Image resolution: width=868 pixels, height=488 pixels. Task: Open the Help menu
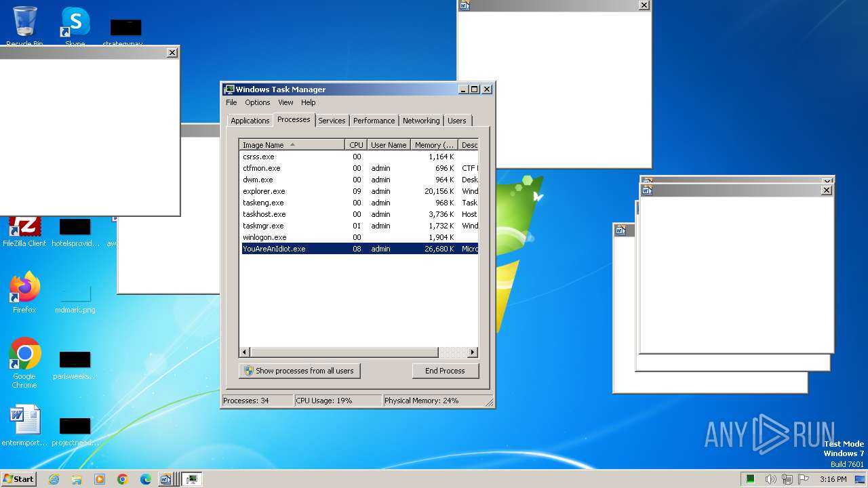309,102
